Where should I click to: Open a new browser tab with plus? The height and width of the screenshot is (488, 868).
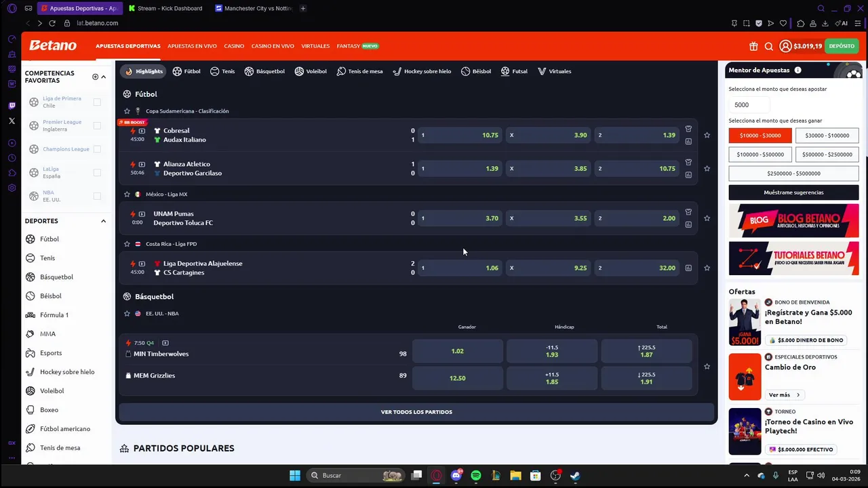tap(303, 8)
